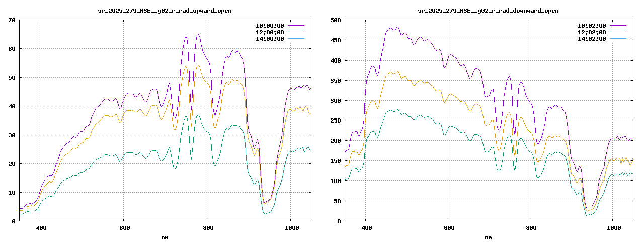Toggle the 14:02:00 legend label

pyautogui.click(x=592, y=39)
